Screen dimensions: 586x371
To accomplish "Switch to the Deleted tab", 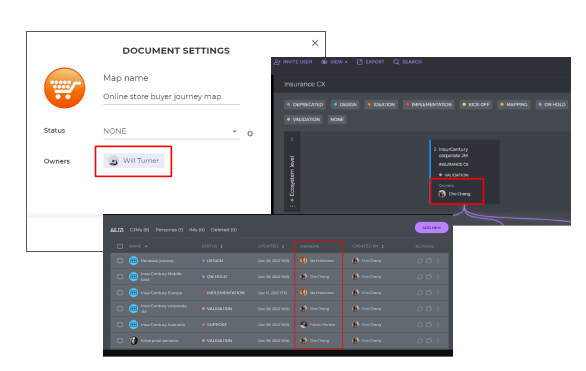I will [x=224, y=230].
